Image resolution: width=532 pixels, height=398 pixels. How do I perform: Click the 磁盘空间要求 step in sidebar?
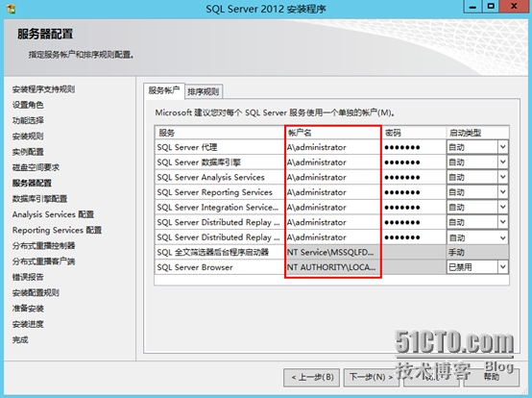coord(36,167)
